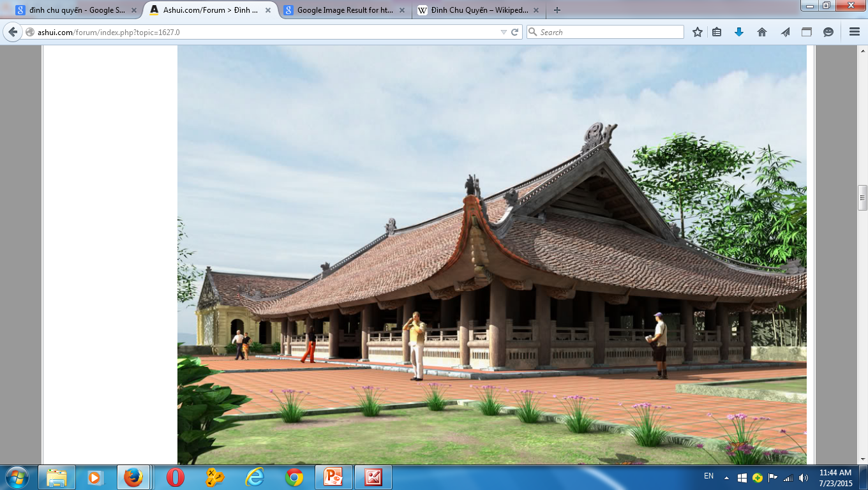Click the window-shaped toolbar icon
This screenshot has height=490, width=868.
807,32
